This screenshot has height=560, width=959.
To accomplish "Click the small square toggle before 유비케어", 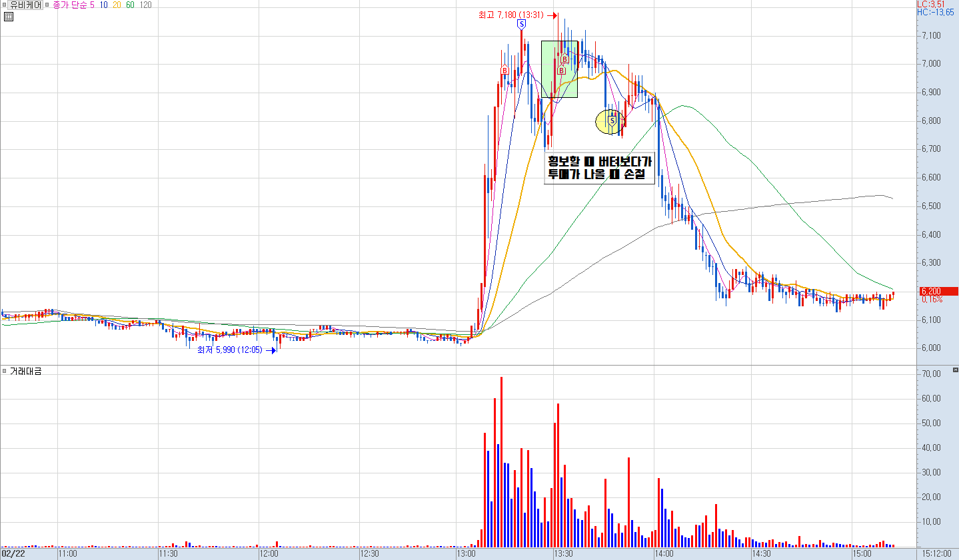I will click(x=4, y=5).
